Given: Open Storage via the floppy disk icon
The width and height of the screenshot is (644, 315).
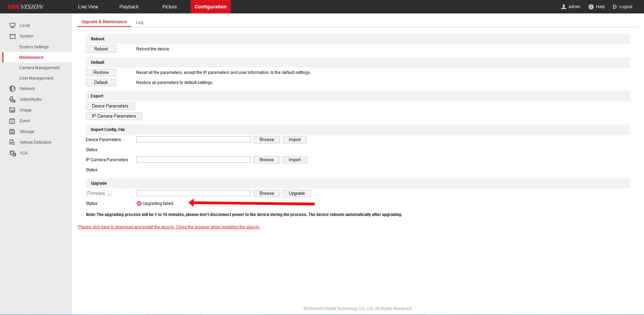Looking at the screenshot, I should (12, 132).
